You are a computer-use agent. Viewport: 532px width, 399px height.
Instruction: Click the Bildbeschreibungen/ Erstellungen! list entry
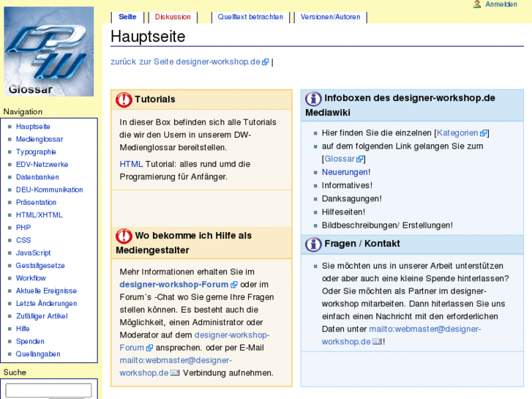387,225
